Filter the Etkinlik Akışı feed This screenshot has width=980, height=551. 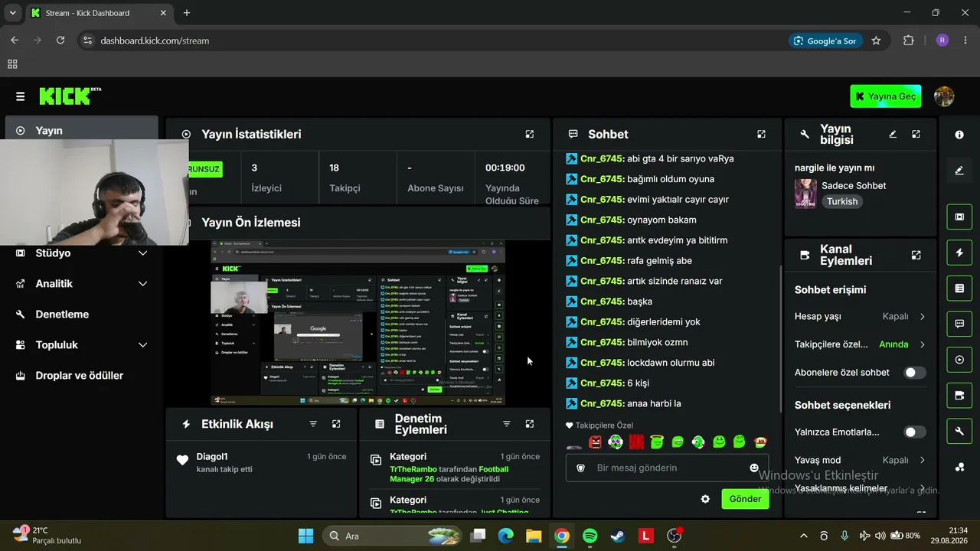(x=313, y=424)
